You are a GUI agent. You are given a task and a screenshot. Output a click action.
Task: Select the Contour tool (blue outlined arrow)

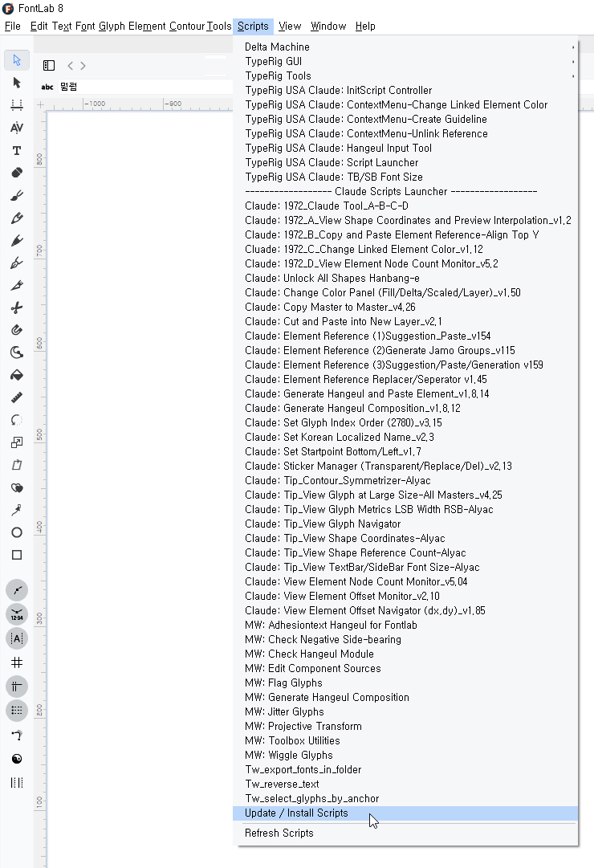coord(17,59)
